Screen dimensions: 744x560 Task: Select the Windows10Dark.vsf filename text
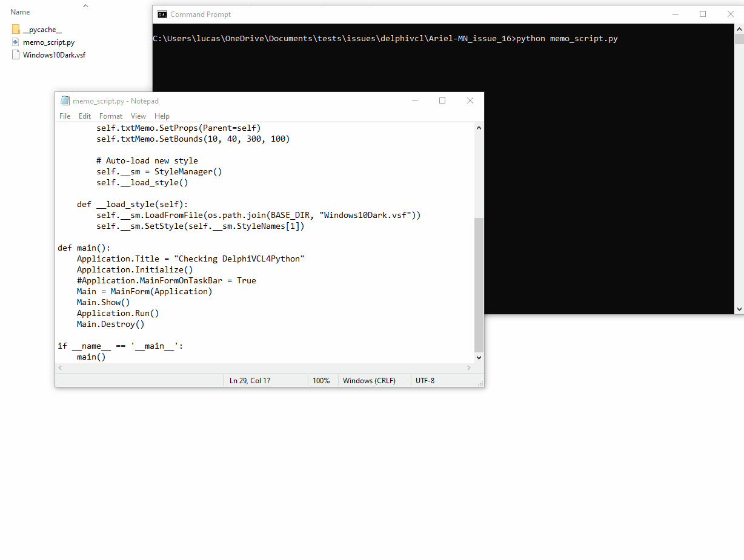pos(53,54)
